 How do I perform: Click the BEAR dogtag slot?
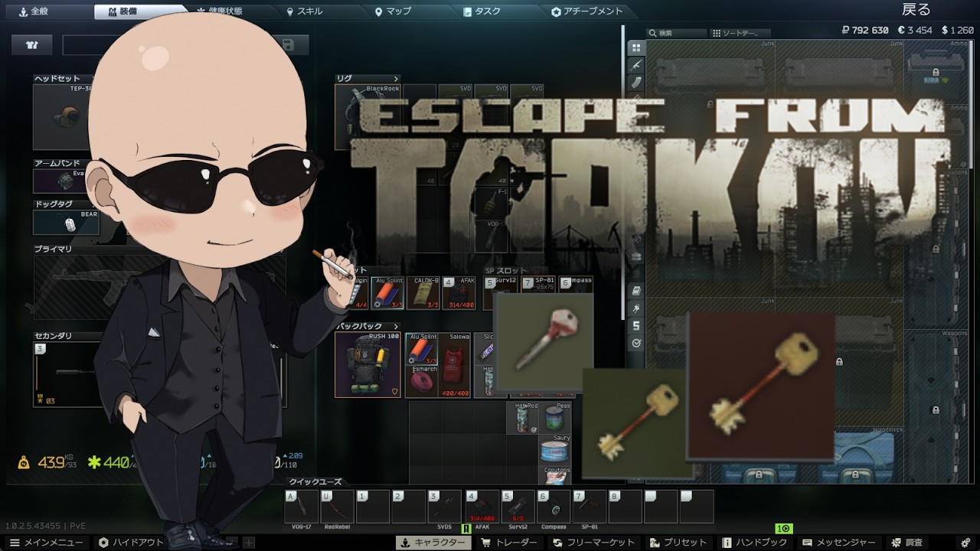tap(66, 223)
